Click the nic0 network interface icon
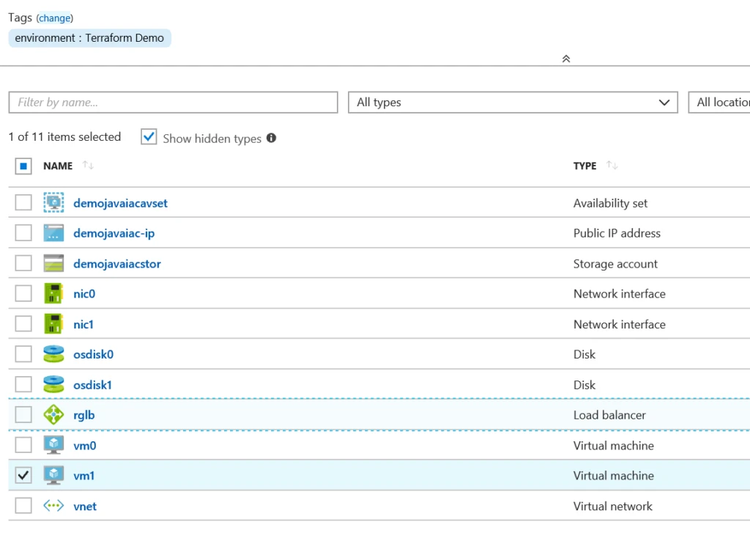This screenshot has width=750, height=541. click(x=54, y=294)
